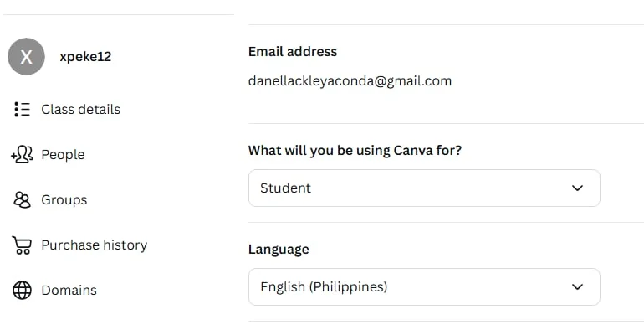Viewport: 644px width, 325px height.
Task: Expand the Student usage dropdown
Action: pos(424,188)
